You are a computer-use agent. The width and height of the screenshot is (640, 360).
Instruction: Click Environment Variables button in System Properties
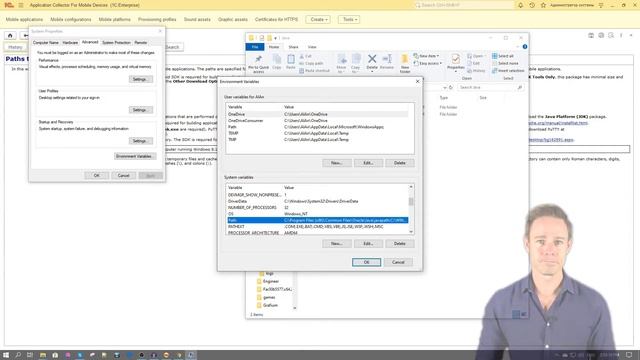point(135,156)
